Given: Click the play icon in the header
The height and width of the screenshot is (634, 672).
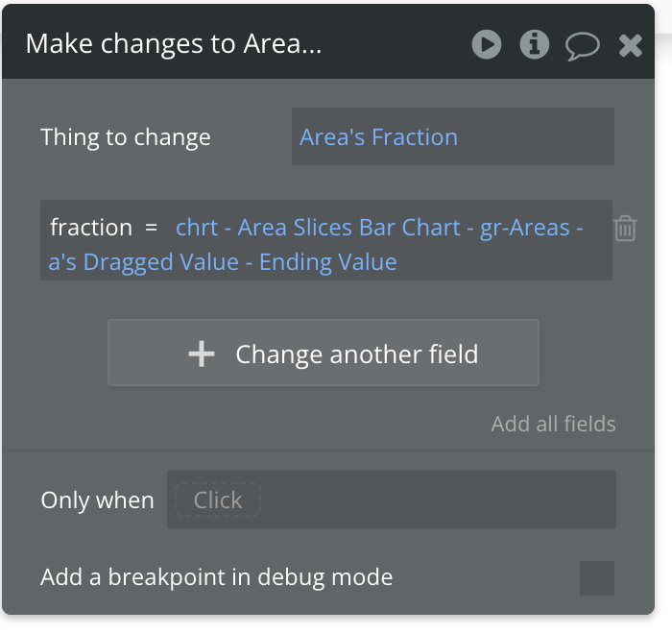Looking at the screenshot, I should (487, 44).
